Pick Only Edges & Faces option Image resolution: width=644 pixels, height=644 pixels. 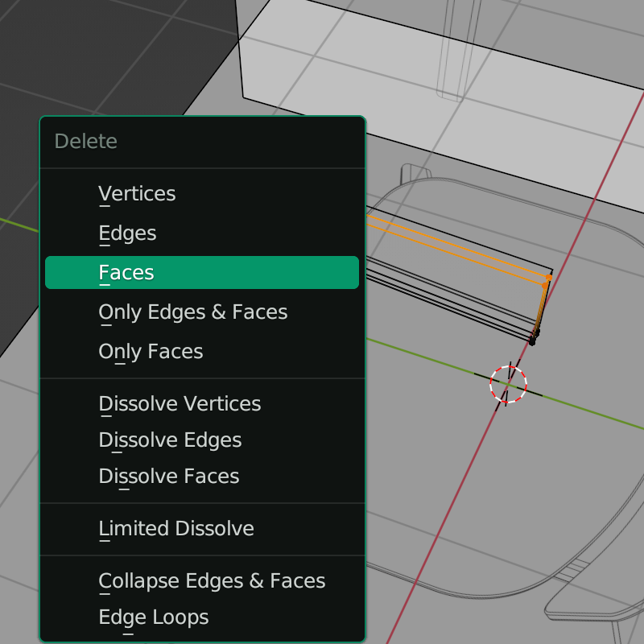point(202,312)
